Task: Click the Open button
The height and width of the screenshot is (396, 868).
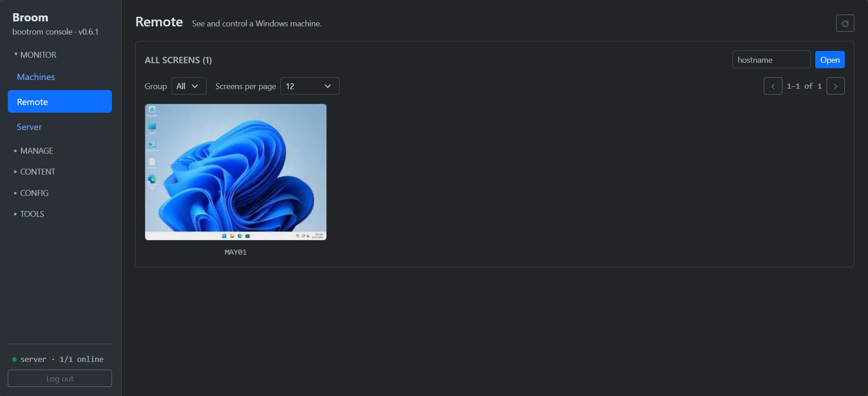Action: (x=829, y=60)
